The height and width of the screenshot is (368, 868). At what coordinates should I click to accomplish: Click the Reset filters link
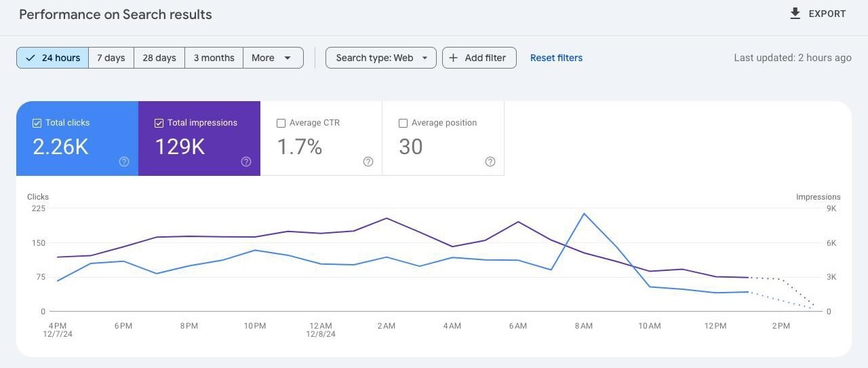[x=556, y=58]
